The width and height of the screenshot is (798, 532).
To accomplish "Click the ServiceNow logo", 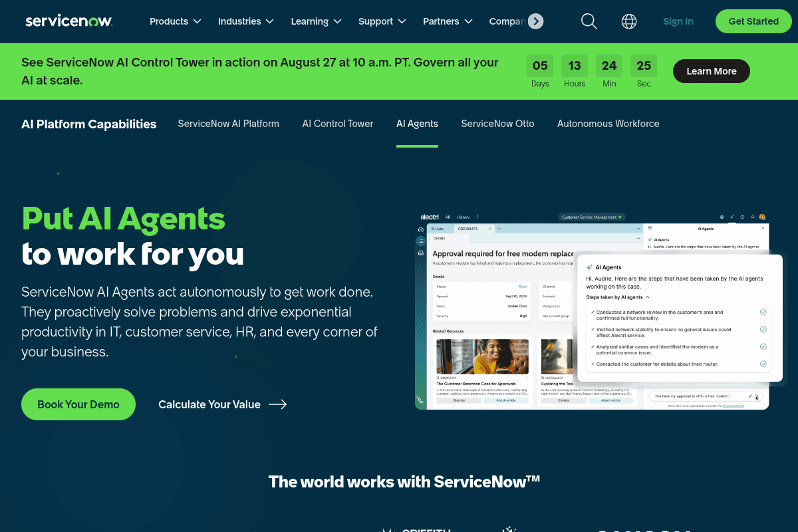I will coord(68,21).
